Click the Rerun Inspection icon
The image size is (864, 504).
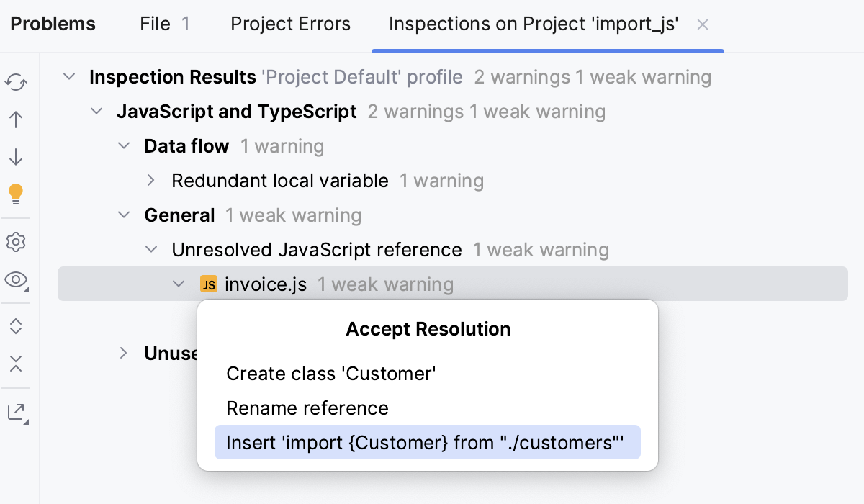(x=16, y=83)
